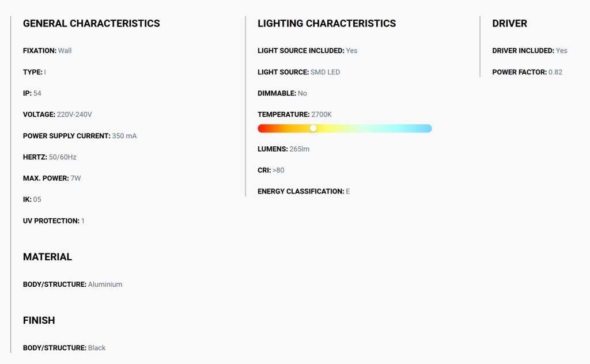Click the Finish section heading
The image size is (590, 364).
coord(39,320)
